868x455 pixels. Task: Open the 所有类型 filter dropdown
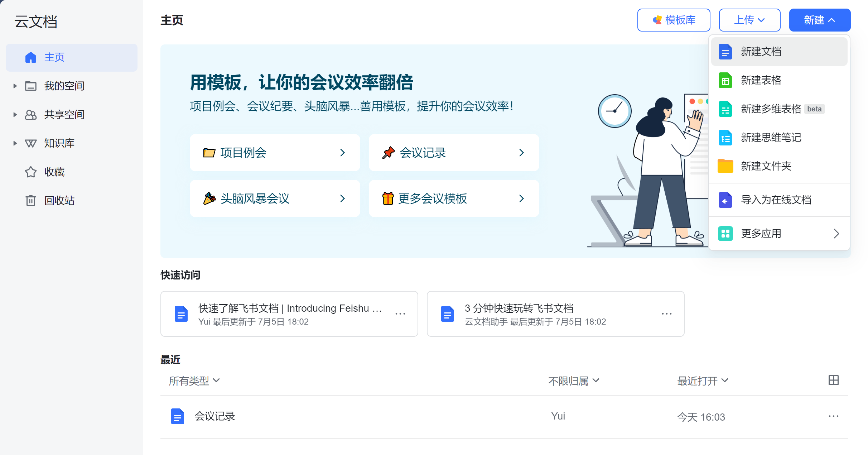click(x=194, y=380)
